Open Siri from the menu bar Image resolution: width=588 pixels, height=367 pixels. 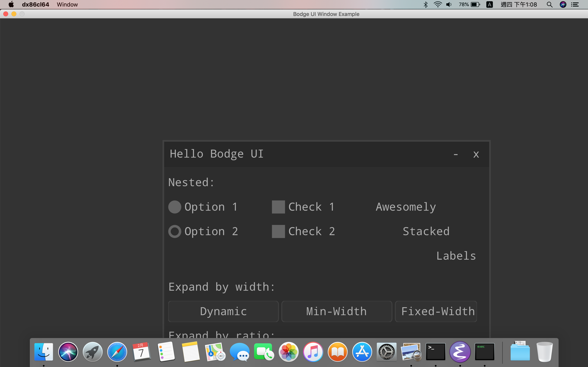point(563,4)
